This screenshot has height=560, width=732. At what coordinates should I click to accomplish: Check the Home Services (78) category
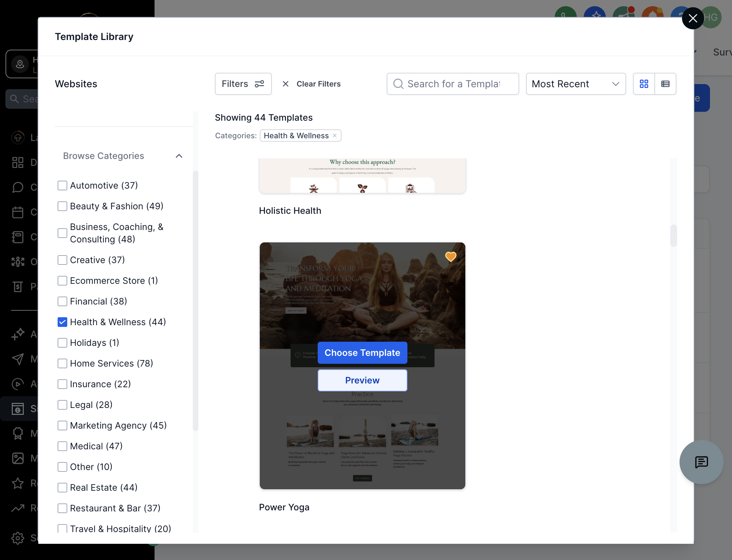coord(62,363)
